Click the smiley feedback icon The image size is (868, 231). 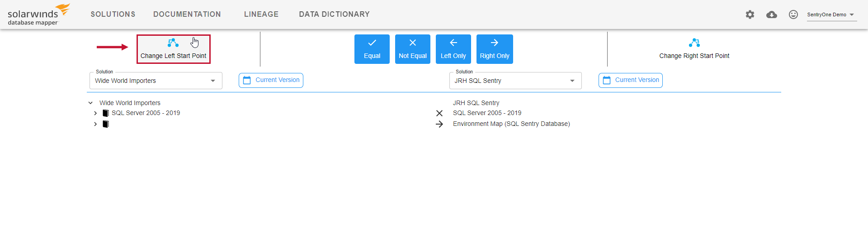(x=793, y=14)
